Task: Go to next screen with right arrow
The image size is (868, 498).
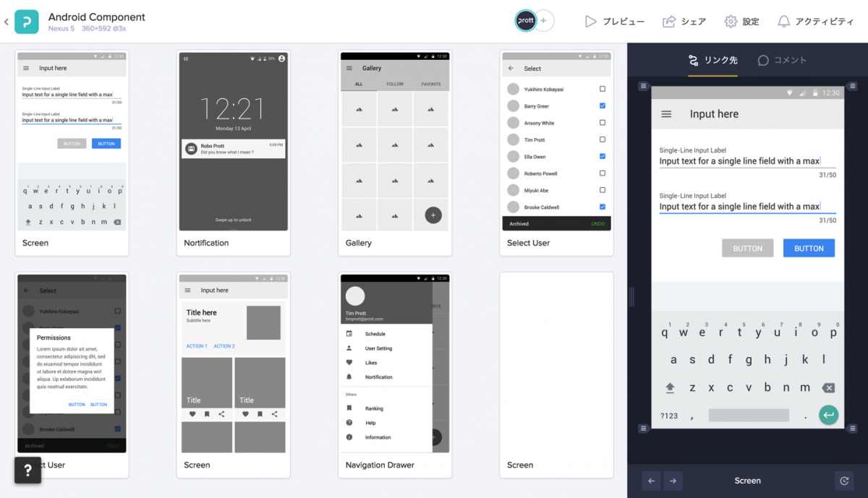Action: click(x=673, y=481)
